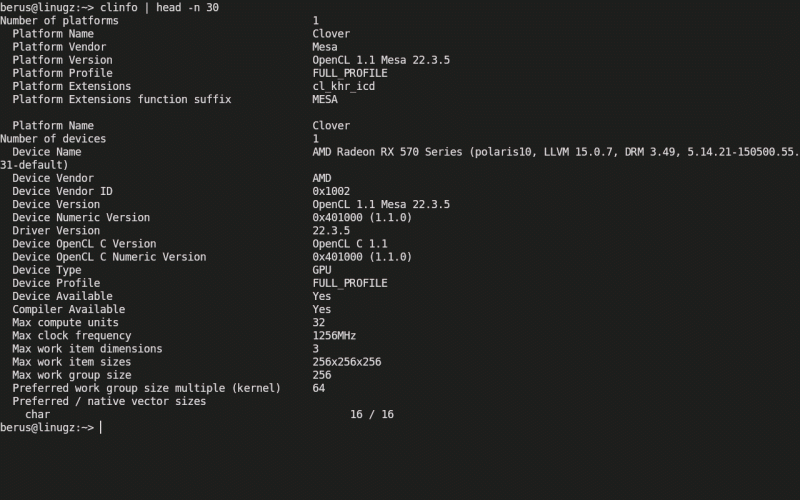Viewport: 800px width, 500px height.
Task: Click the Platform Version OpenCL 1.1 Mesa value
Action: (381, 60)
